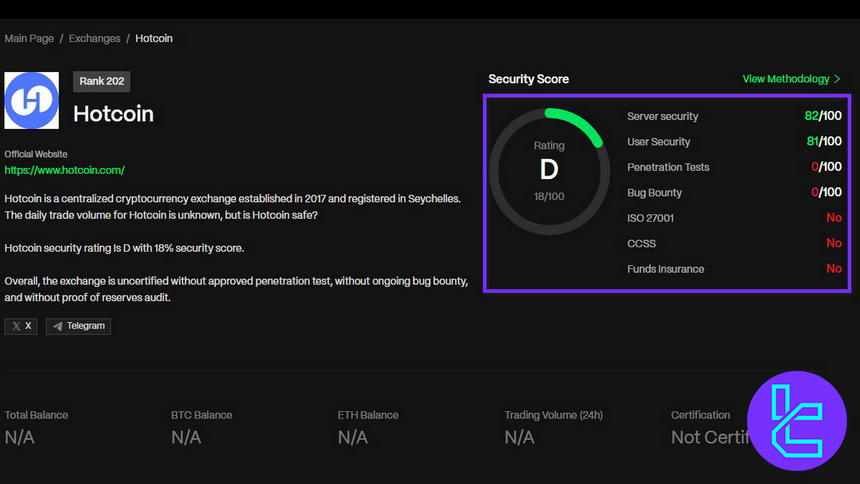Select the security rating D 18% sentence
Viewport: 860px width, 484px height.
pyautogui.click(x=124, y=248)
